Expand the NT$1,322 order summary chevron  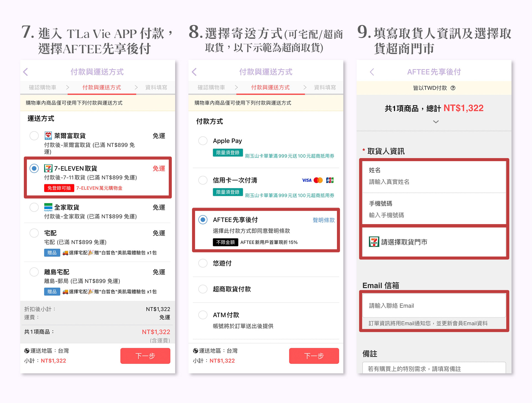436,122
